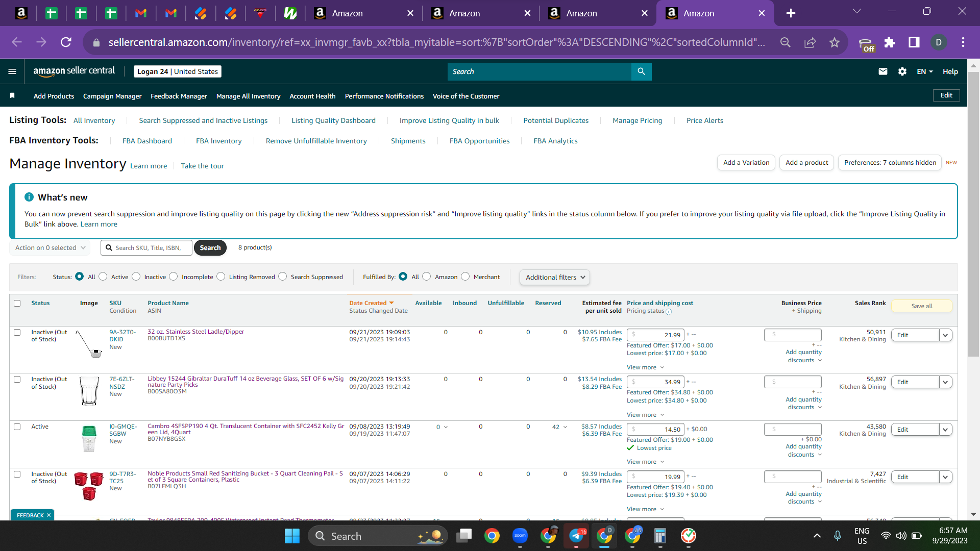Image resolution: width=980 pixels, height=551 pixels.
Task: Expand View more for the Cambro listing
Action: coord(645,462)
